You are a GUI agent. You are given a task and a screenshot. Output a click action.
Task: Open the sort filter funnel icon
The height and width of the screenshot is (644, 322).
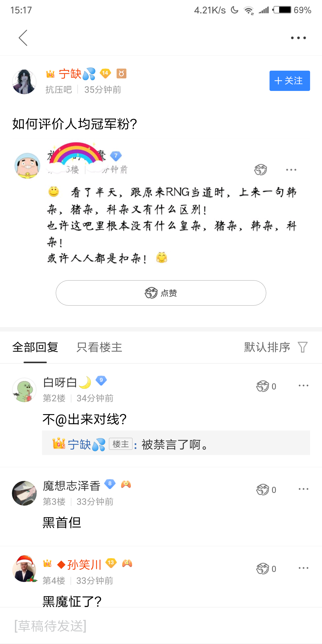pos(303,347)
